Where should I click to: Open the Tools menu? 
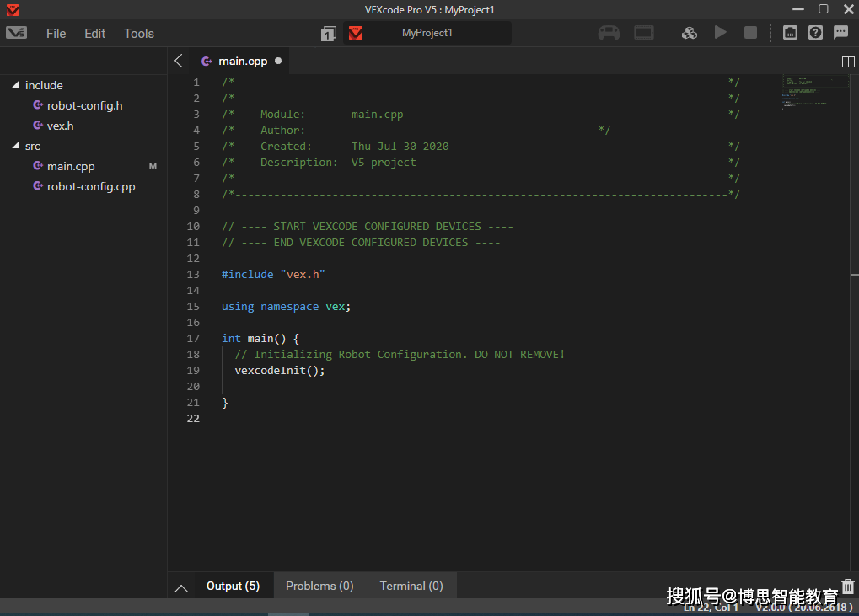tap(139, 34)
